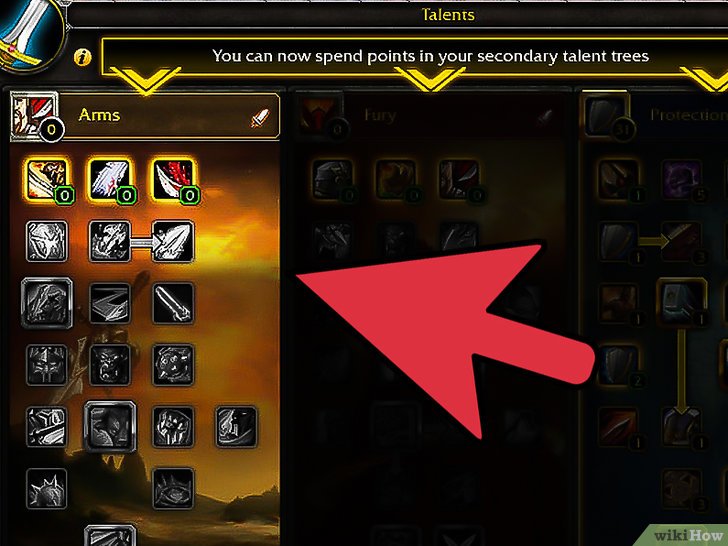Screen dimensions: 728x546
Task: Click the secondary talent trees notification banner
Action: coord(415,56)
